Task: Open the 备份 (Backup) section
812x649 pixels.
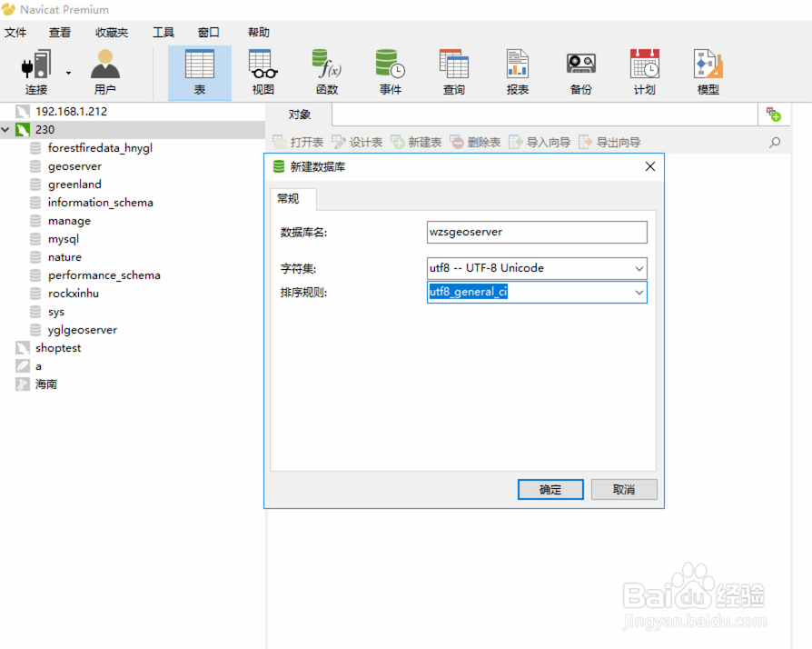Action: pyautogui.click(x=579, y=71)
